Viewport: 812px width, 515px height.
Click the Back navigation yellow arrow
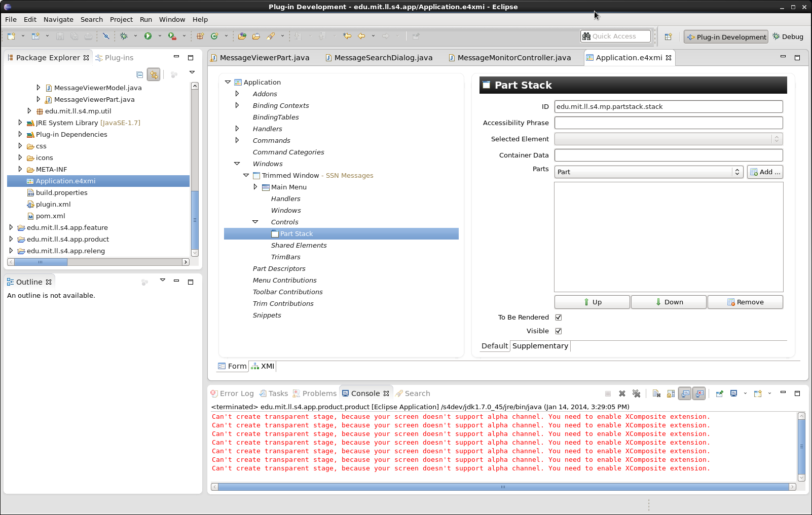click(361, 36)
